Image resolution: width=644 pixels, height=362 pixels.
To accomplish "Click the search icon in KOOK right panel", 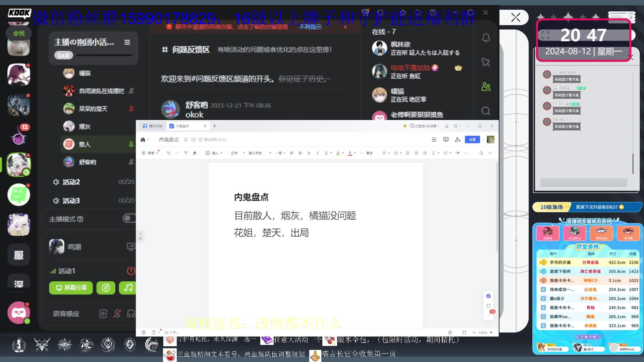I will click(486, 111).
